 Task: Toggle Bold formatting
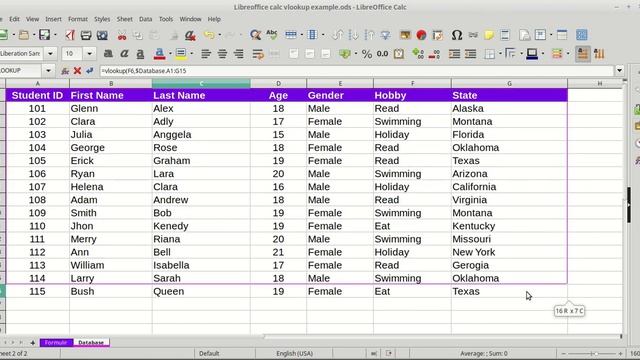point(108,54)
